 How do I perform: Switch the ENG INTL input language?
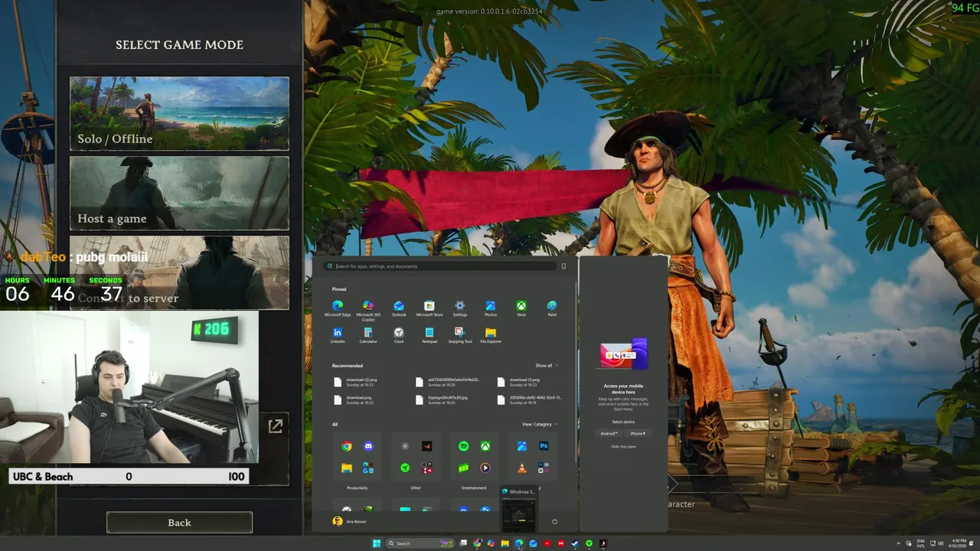tap(920, 543)
